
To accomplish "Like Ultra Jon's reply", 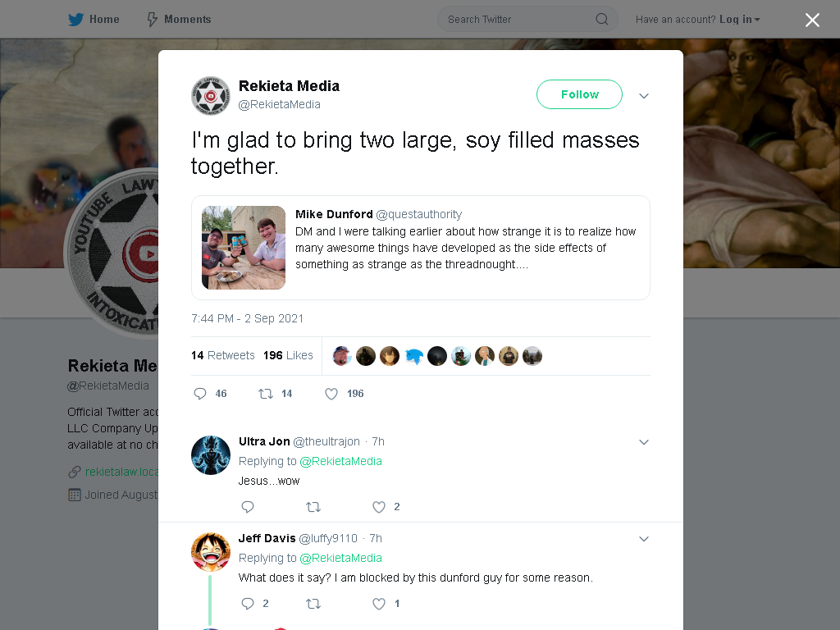I will click(379, 507).
